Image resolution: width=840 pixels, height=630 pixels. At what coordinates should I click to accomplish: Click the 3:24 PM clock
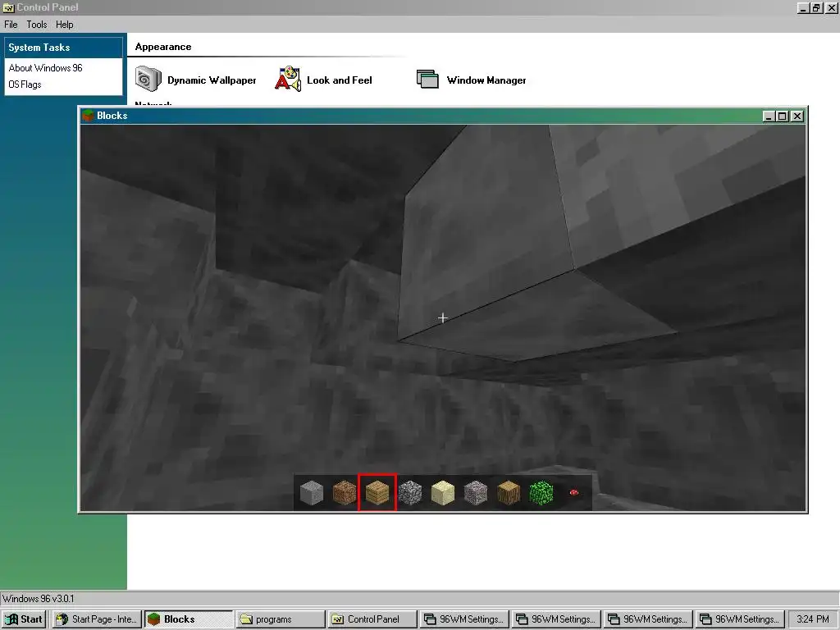pyautogui.click(x=813, y=619)
